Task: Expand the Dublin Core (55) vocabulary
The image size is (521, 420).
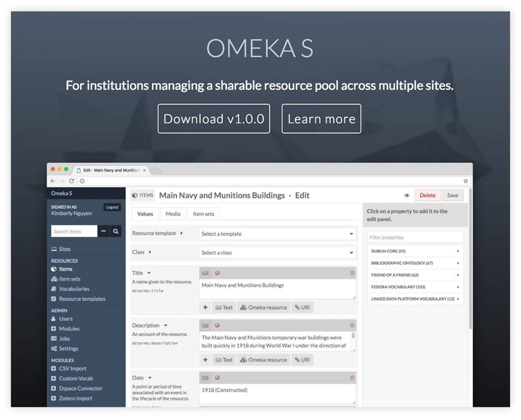Action: tap(415, 251)
